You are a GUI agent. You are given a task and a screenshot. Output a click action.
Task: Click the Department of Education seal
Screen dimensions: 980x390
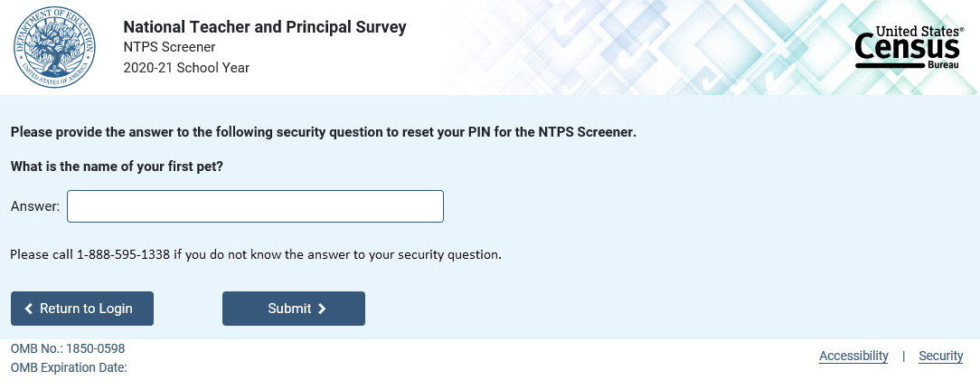(x=53, y=47)
